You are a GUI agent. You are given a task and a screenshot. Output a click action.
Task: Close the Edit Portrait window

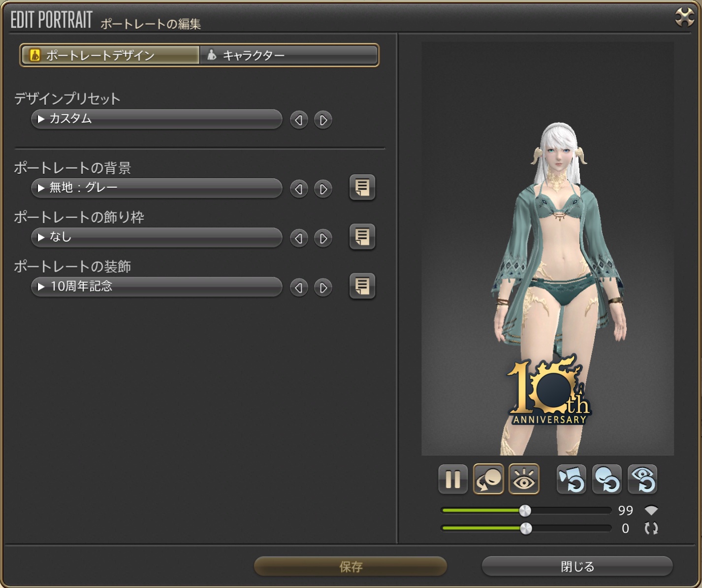[x=684, y=18]
